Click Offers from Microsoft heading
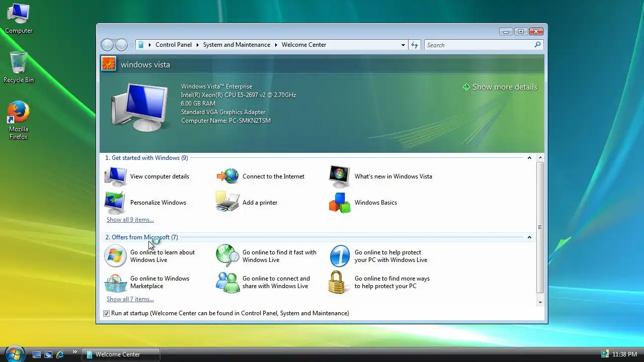This screenshot has width=644, height=362. [x=141, y=237]
